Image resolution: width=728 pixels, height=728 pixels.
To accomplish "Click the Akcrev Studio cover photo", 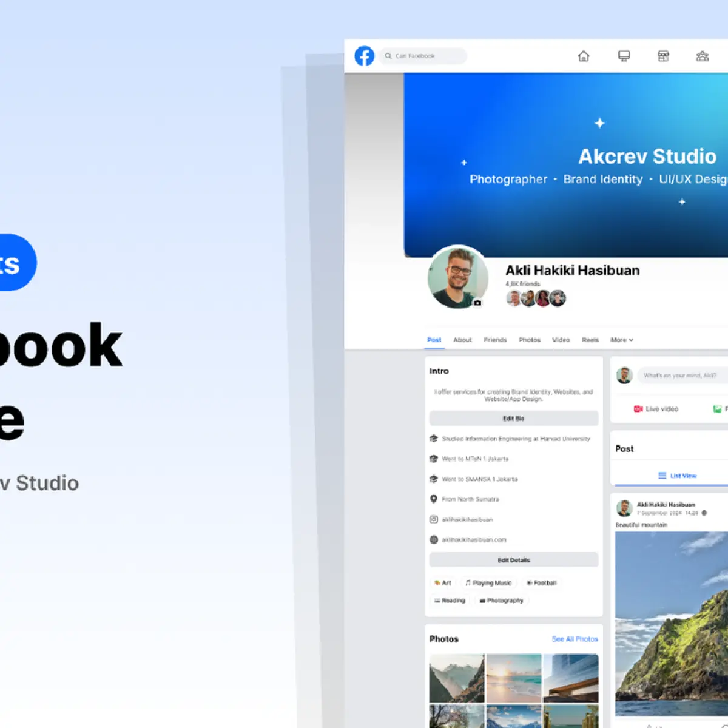I will (x=566, y=165).
